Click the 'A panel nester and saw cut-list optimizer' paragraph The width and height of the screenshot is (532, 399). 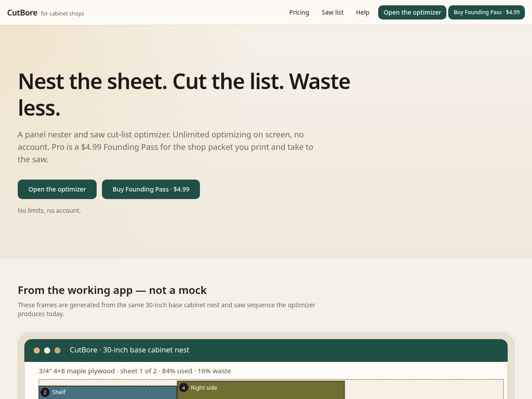click(x=165, y=147)
